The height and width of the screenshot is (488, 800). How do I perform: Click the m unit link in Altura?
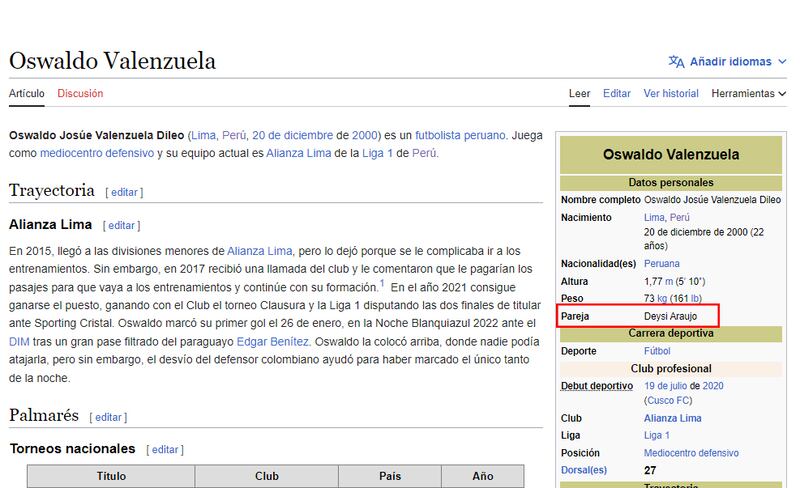pos(668,281)
